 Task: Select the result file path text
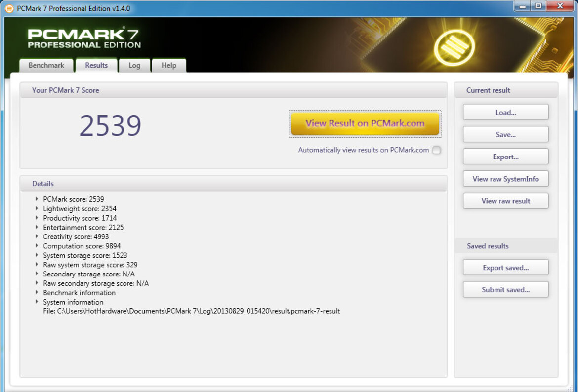[x=191, y=311]
